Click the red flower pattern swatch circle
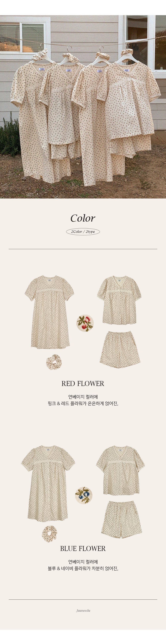The width and height of the screenshot is (166, 644). [x=85, y=323]
